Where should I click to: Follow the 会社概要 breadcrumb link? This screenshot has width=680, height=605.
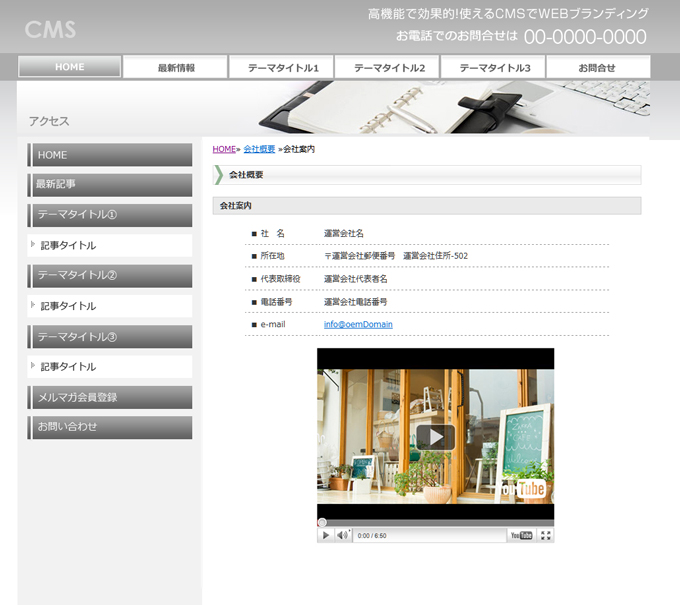click(259, 149)
